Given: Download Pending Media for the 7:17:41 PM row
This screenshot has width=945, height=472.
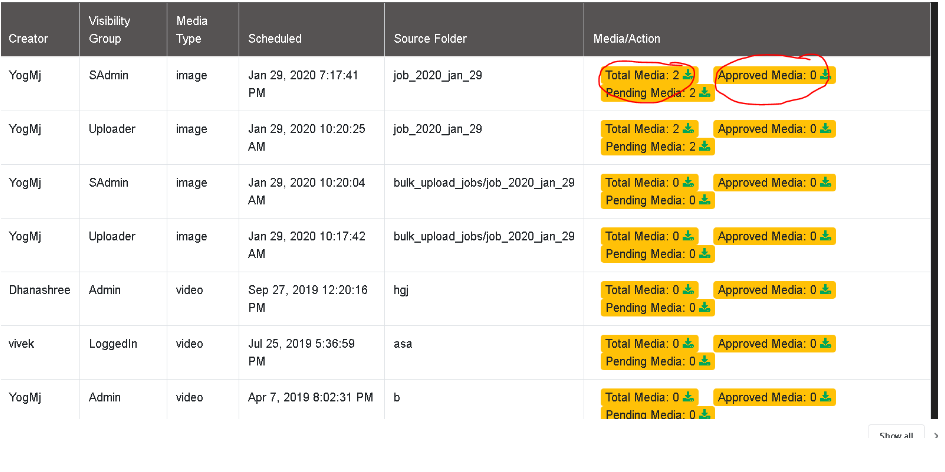Looking at the screenshot, I should [704, 93].
